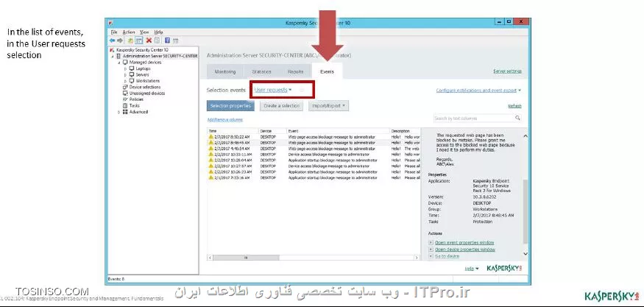Click the blue Back arrow in the toolbar
This screenshot has width=644, height=307.
click(112, 40)
